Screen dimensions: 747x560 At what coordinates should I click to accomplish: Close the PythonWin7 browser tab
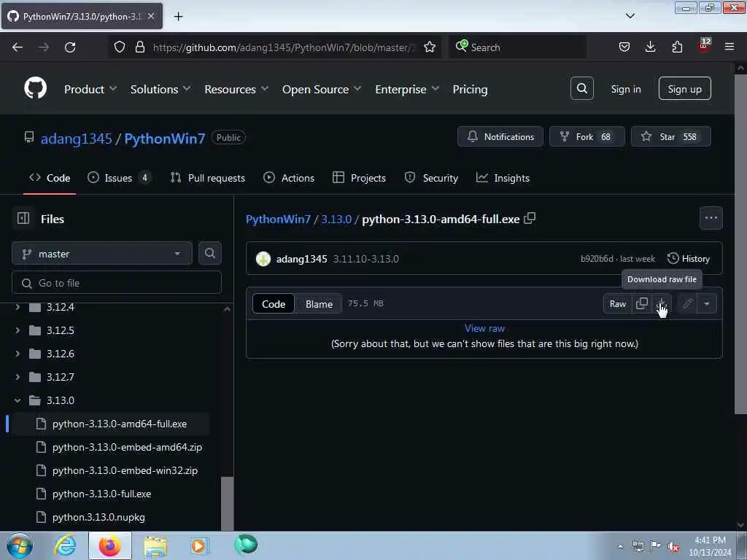tap(151, 16)
